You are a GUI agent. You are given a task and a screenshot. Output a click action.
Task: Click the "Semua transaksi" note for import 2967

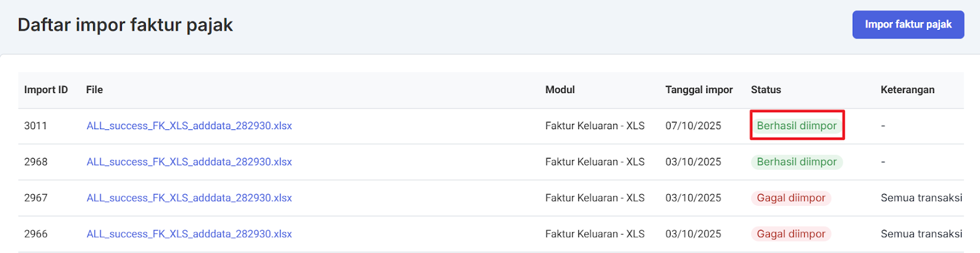pyautogui.click(x=921, y=198)
